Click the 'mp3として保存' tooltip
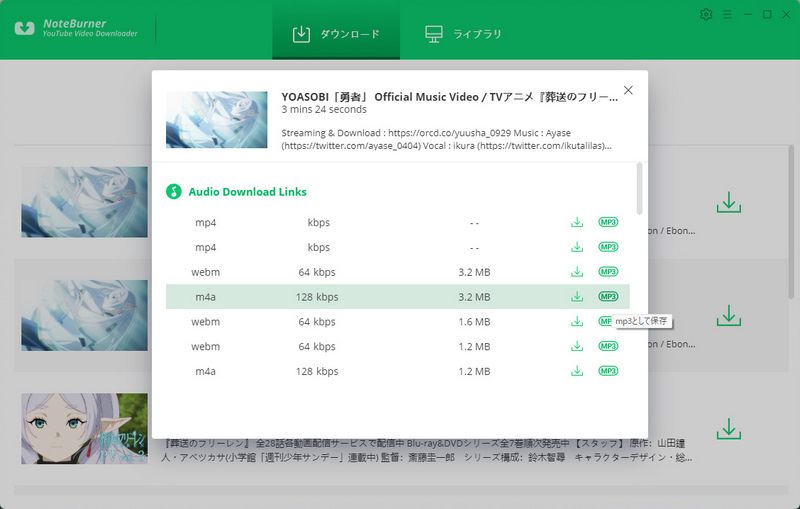This screenshot has height=509, width=800. (641, 321)
